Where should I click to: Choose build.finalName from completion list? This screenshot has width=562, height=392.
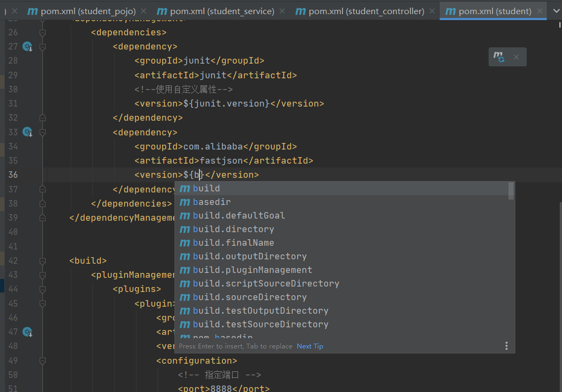(341, 243)
